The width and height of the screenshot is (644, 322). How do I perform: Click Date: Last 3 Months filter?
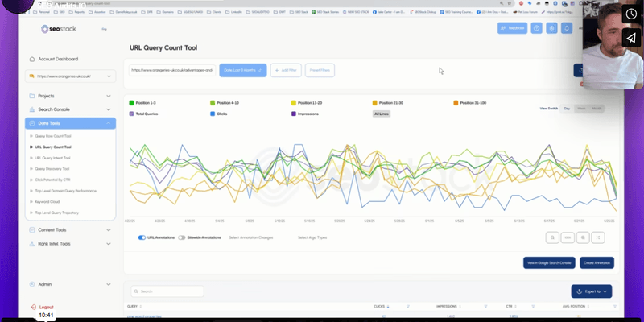click(x=243, y=70)
